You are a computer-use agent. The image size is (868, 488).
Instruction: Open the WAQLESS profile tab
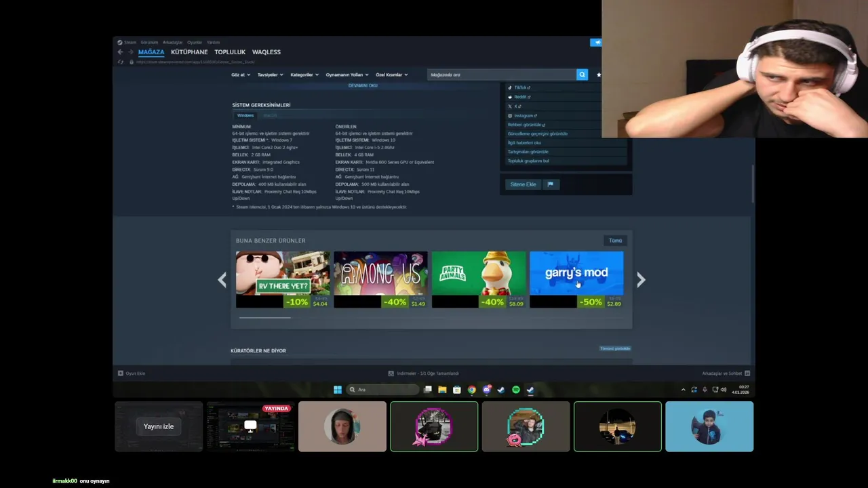click(x=267, y=52)
